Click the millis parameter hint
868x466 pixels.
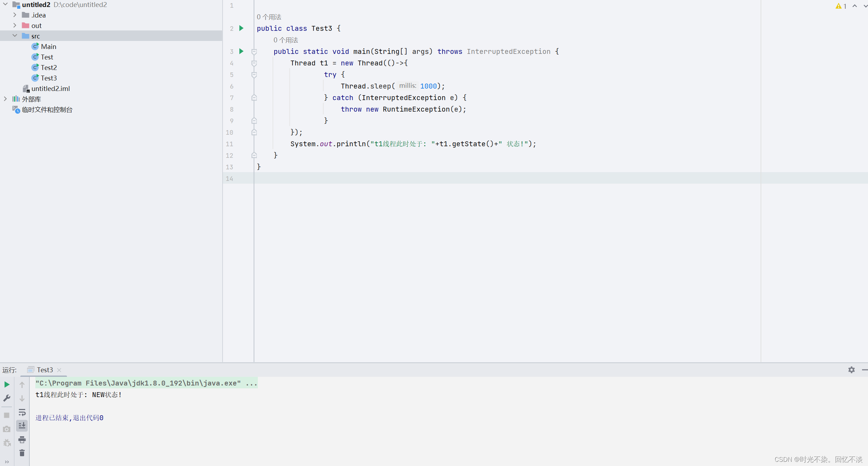pyautogui.click(x=408, y=86)
